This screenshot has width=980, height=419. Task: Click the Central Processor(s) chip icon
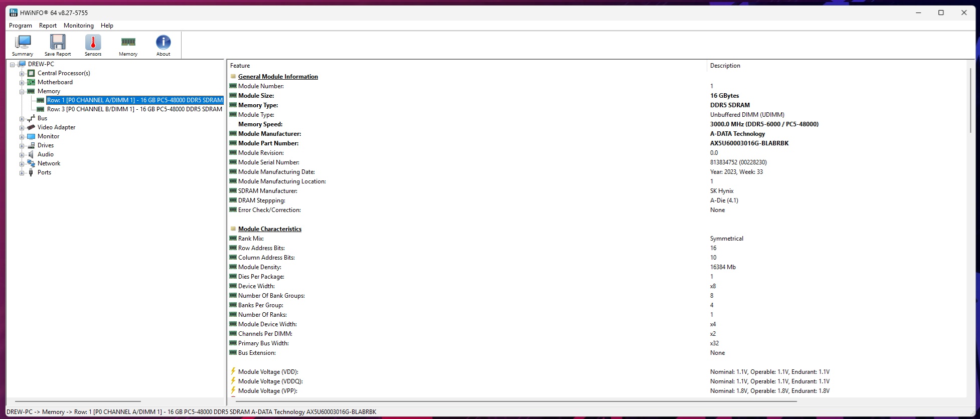point(31,73)
